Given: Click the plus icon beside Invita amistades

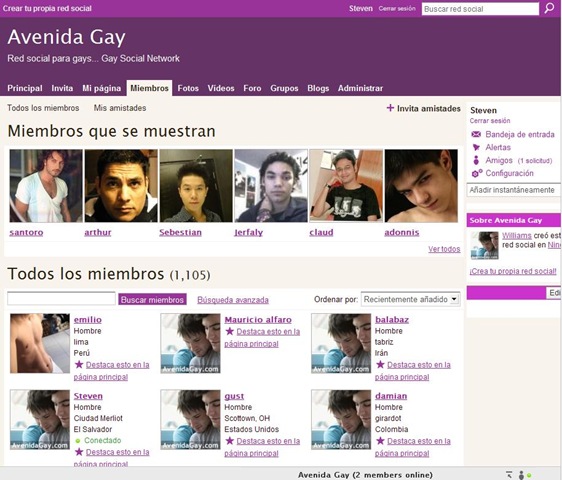Looking at the screenshot, I should pyautogui.click(x=390, y=108).
